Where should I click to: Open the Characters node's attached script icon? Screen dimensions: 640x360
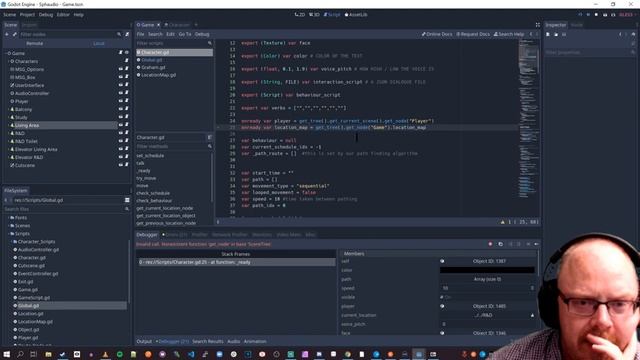tap(126, 61)
